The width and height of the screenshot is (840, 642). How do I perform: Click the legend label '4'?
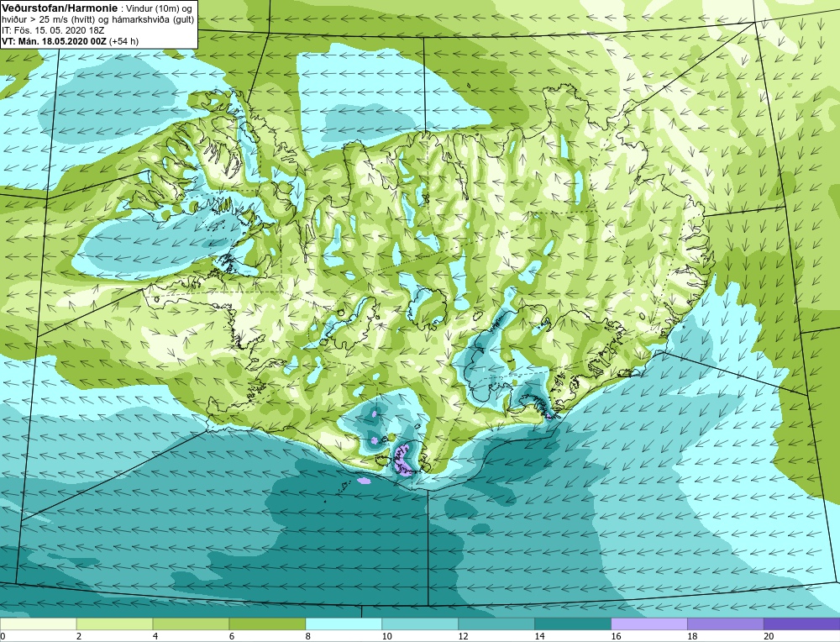pyautogui.click(x=155, y=637)
